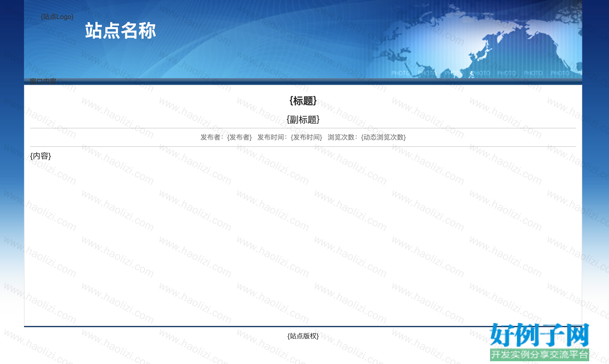The image size is (609, 364).
Task: Click the 发布时间: {发布时间} text
Action: 290,137
